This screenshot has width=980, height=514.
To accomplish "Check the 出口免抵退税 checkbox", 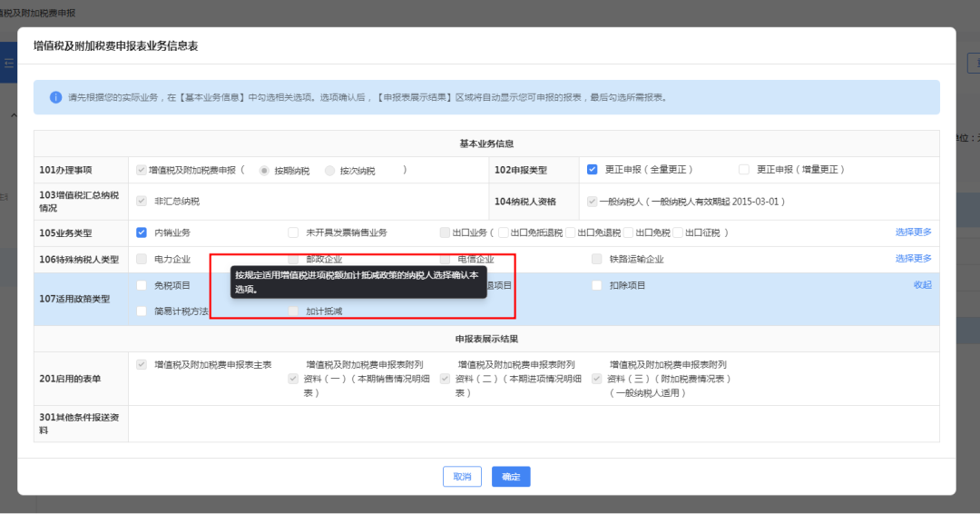I will click(x=503, y=232).
